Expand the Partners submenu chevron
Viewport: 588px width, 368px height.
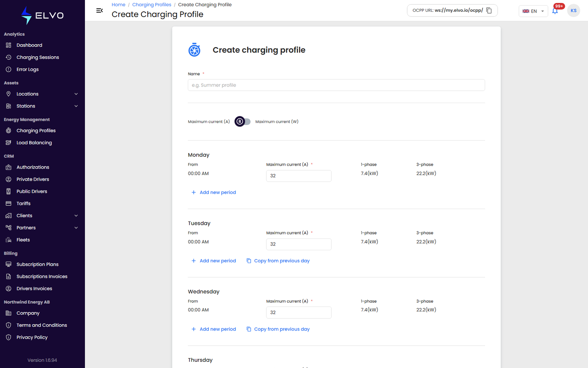pyautogui.click(x=76, y=228)
